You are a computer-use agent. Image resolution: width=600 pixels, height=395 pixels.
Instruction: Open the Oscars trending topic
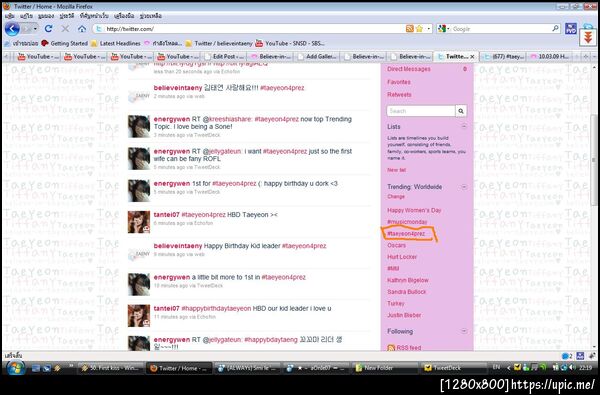396,245
